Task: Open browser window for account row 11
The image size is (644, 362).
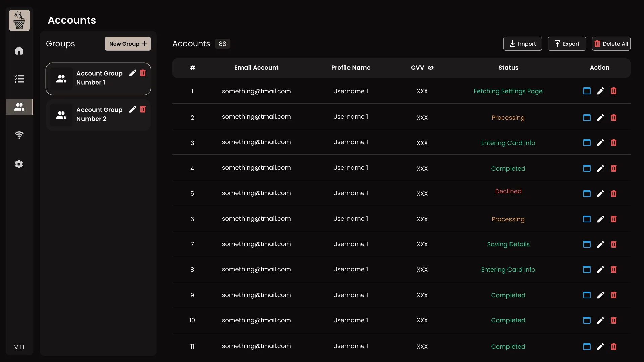Action: coord(587,347)
